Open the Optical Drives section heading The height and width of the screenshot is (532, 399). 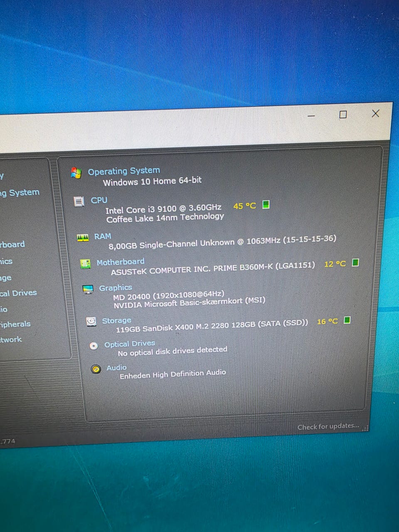130,344
